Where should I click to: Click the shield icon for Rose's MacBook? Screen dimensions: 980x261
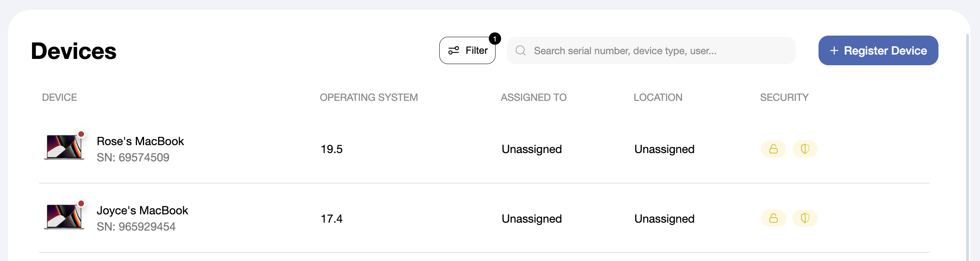pos(805,149)
